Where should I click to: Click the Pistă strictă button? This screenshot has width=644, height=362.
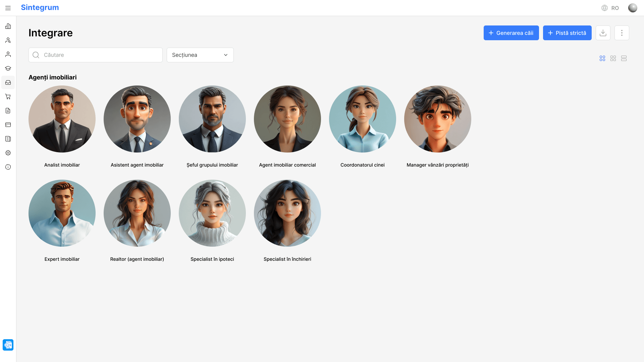567,33
